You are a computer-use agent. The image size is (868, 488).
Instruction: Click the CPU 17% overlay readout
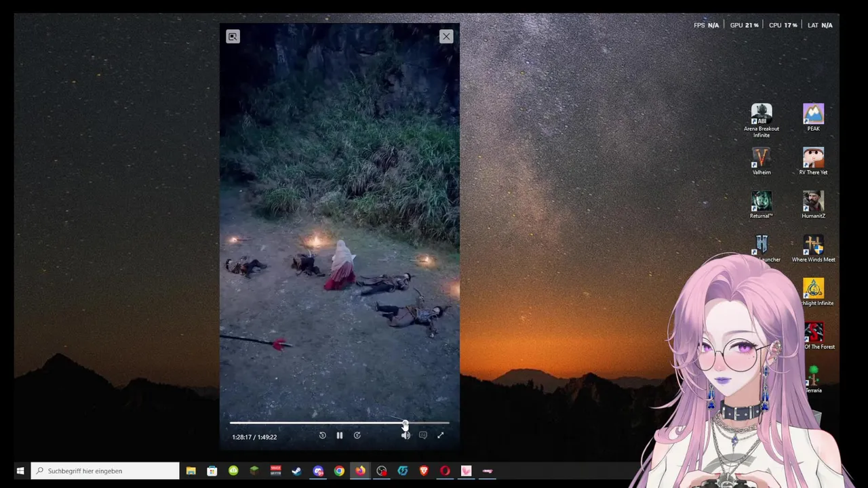tap(783, 25)
